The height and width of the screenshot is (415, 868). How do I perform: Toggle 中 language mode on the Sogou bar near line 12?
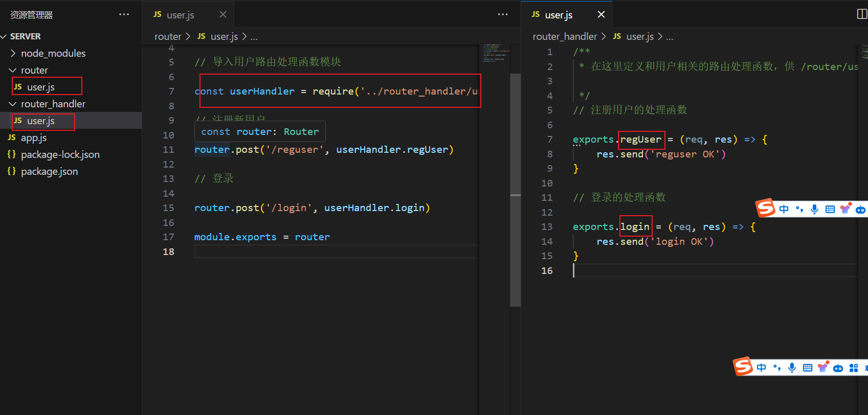[784, 209]
